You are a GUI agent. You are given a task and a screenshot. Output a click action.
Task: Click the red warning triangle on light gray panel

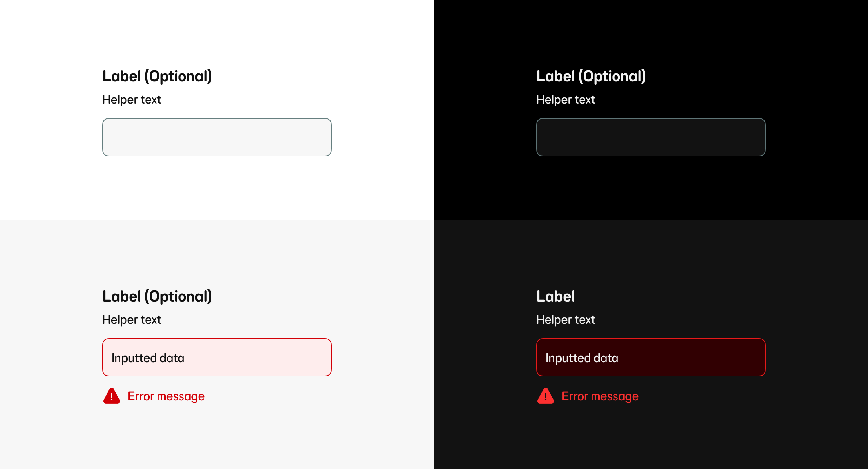(x=112, y=396)
